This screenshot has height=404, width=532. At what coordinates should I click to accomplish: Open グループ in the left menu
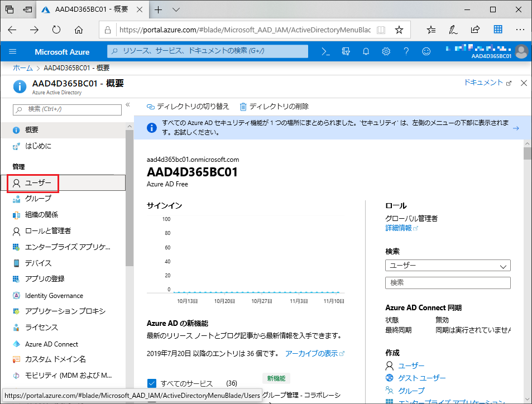coord(38,199)
